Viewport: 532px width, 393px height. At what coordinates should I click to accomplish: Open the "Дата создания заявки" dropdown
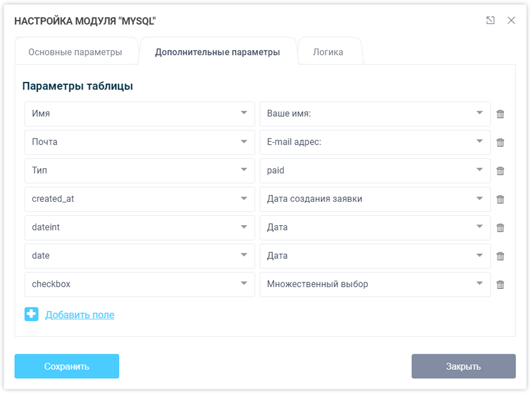coord(479,199)
